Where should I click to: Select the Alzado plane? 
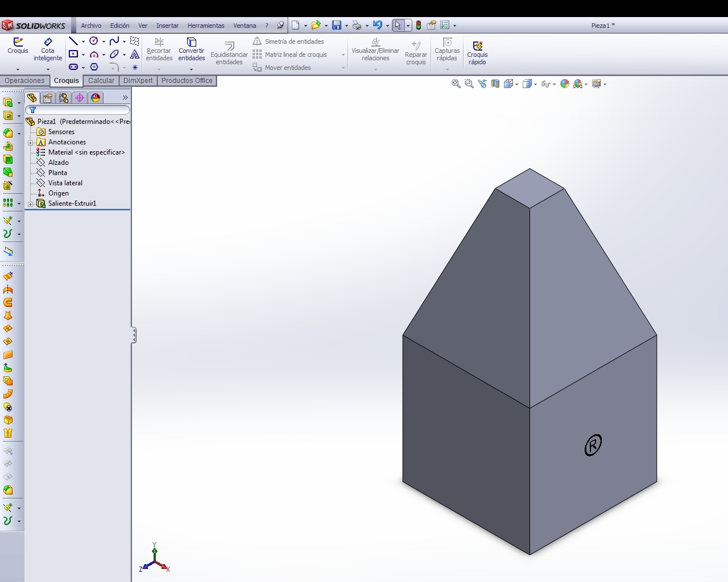coord(58,163)
